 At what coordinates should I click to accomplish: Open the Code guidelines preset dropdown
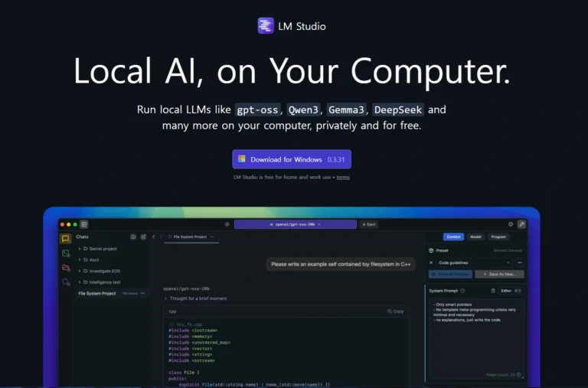point(475,262)
